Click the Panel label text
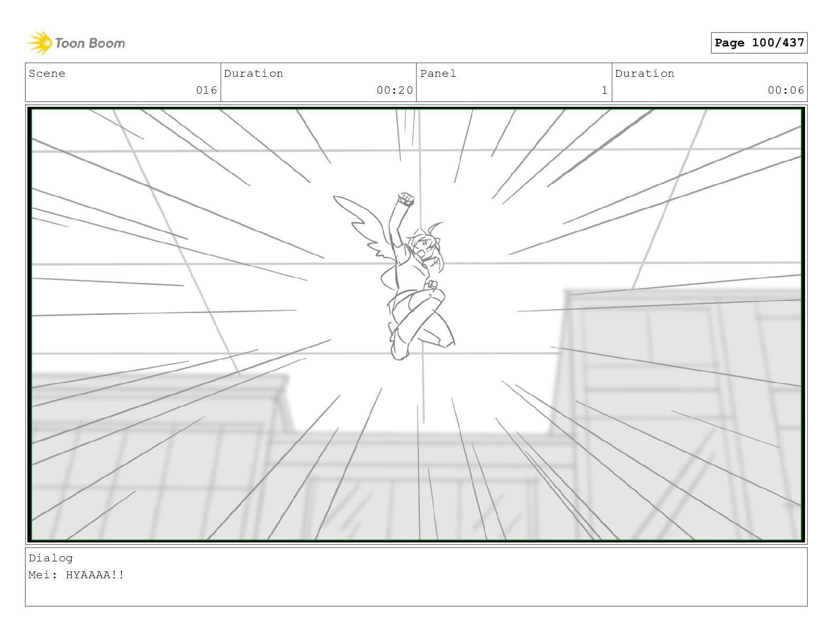The width and height of the screenshot is (834, 644). [438, 74]
